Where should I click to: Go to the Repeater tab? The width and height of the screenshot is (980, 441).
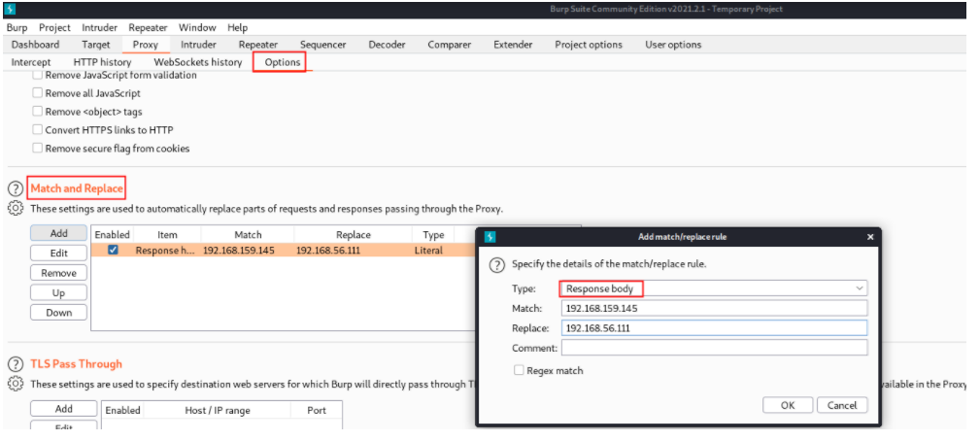(258, 45)
